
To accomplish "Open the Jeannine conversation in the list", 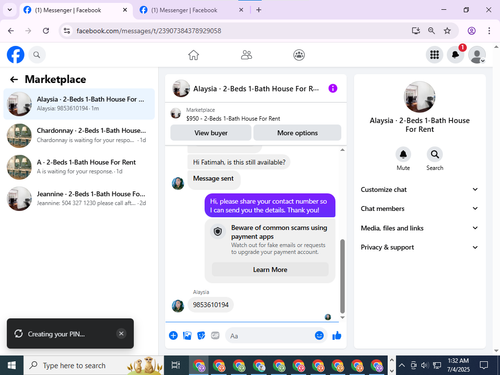I will click(x=79, y=198).
